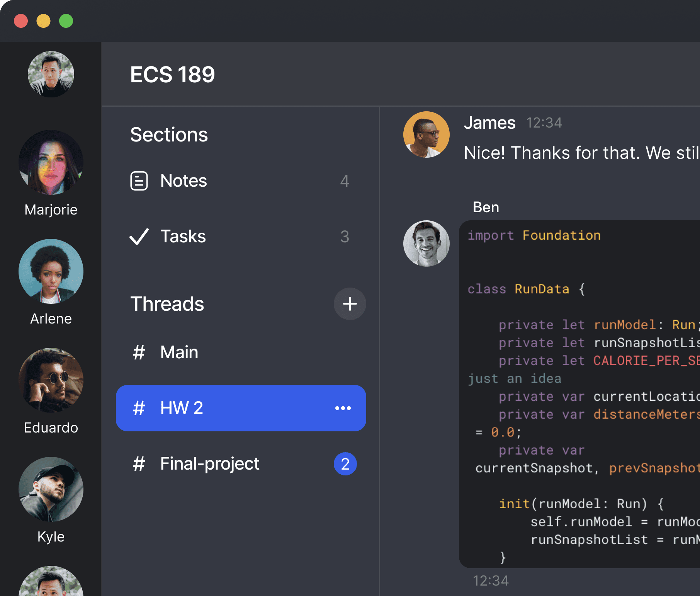Maximize window with green button
This screenshot has height=596, width=700.
pyautogui.click(x=66, y=21)
